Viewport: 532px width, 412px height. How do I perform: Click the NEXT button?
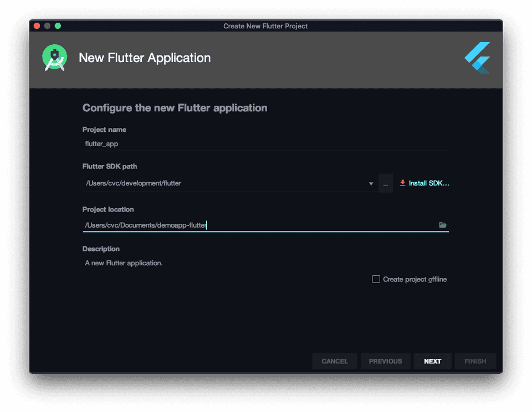(x=432, y=360)
